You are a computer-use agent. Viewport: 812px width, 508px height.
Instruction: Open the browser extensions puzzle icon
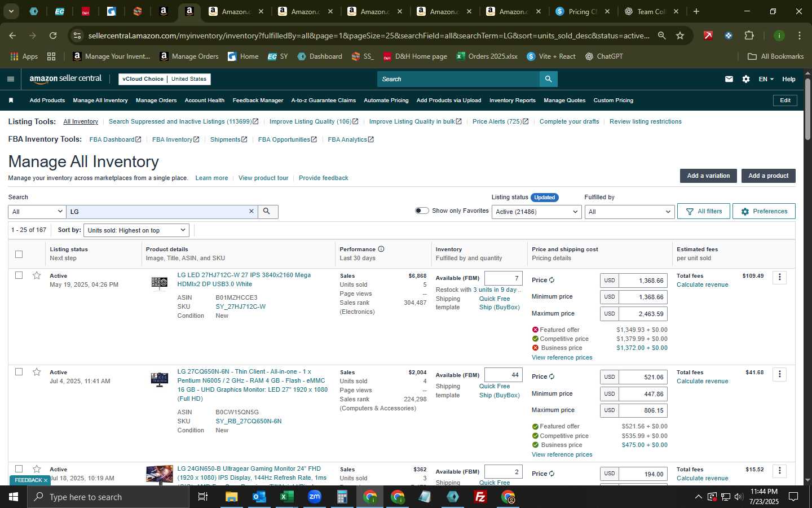pos(749,36)
